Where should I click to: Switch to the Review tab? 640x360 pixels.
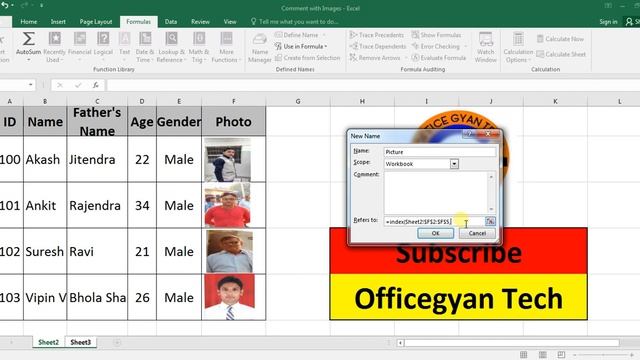[x=200, y=22]
